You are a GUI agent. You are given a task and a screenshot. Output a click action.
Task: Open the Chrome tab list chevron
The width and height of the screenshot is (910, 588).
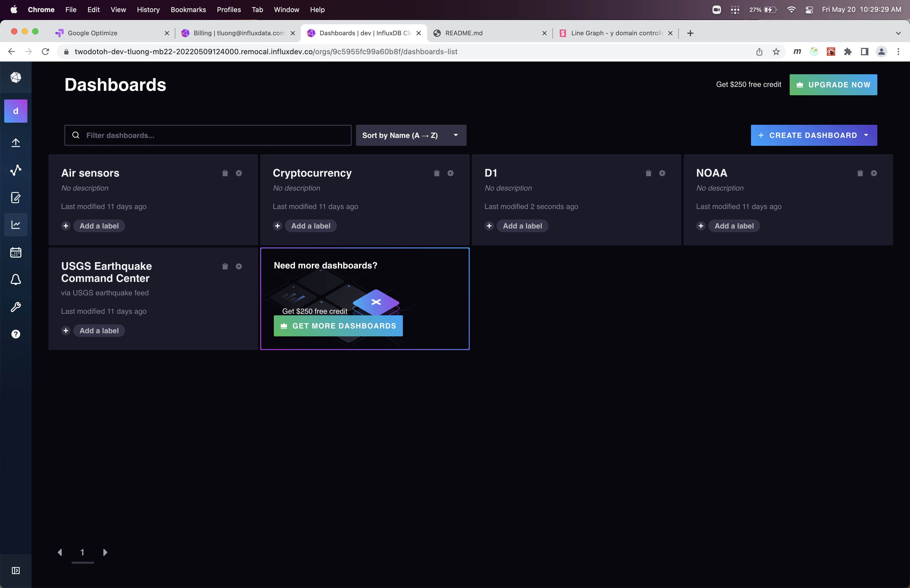[x=898, y=33]
